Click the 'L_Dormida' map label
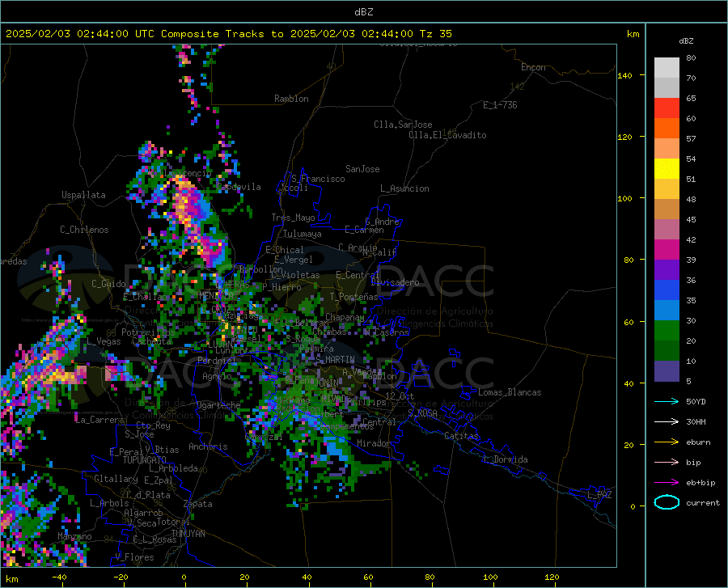This screenshot has height=588, width=728. pos(505,459)
